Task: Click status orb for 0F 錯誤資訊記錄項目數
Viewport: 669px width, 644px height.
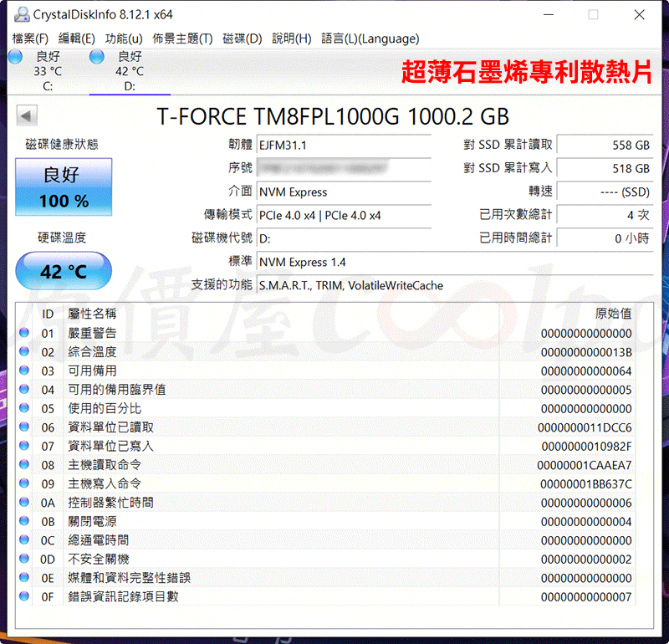Action: click(24, 596)
